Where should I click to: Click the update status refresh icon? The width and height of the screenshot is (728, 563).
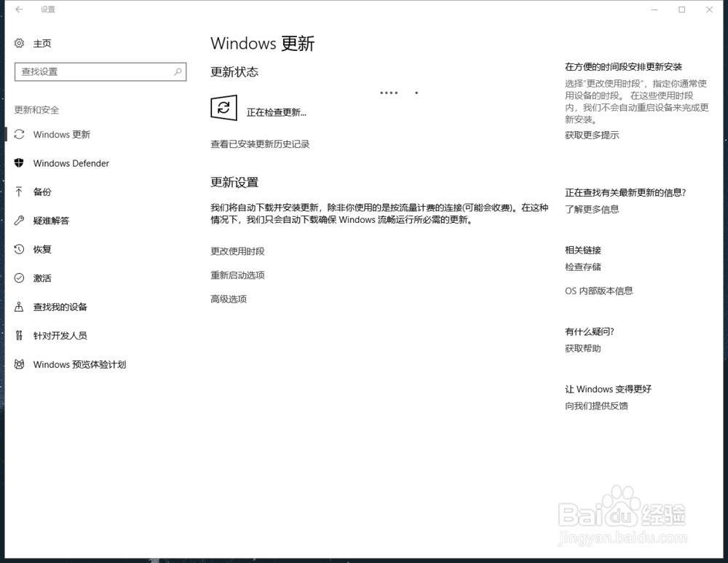[x=223, y=108]
